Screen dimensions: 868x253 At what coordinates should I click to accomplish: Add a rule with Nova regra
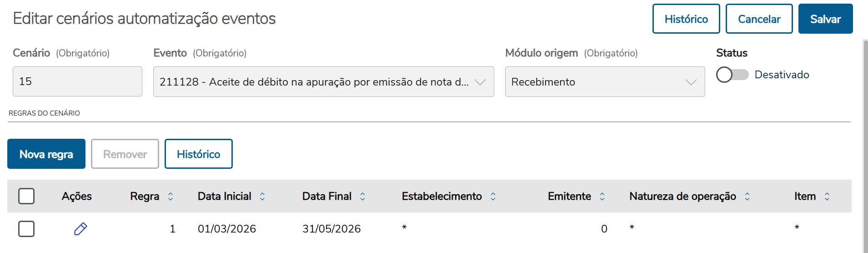point(46,154)
